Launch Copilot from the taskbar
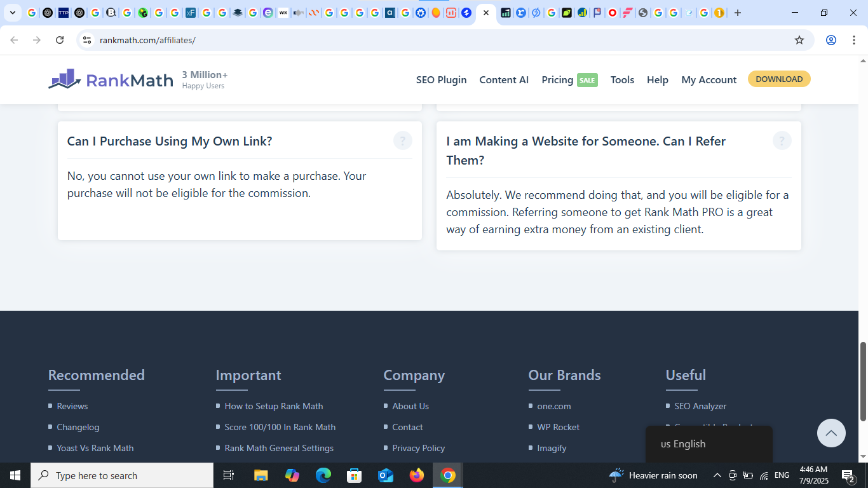The image size is (868, 488). 292,475
